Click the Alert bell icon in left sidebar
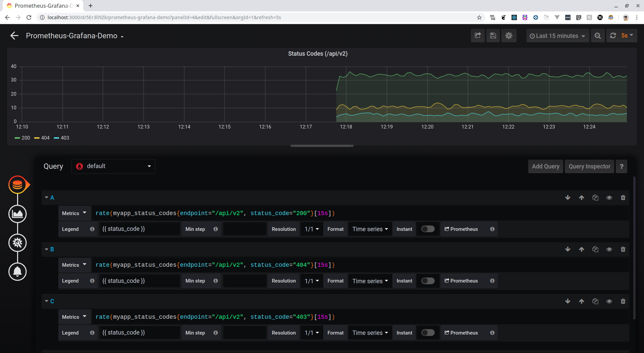Image resolution: width=644 pixels, height=353 pixels. (17, 272)
